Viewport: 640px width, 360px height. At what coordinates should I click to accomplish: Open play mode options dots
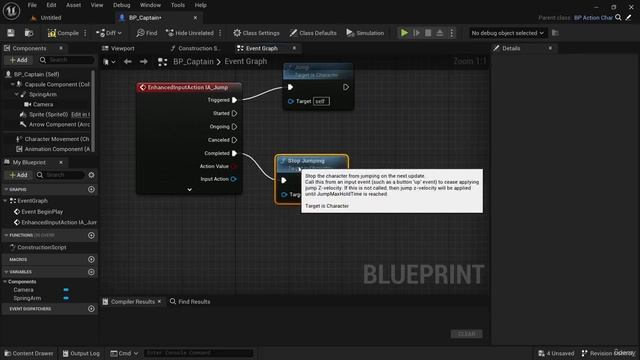[x=451, y=33]
